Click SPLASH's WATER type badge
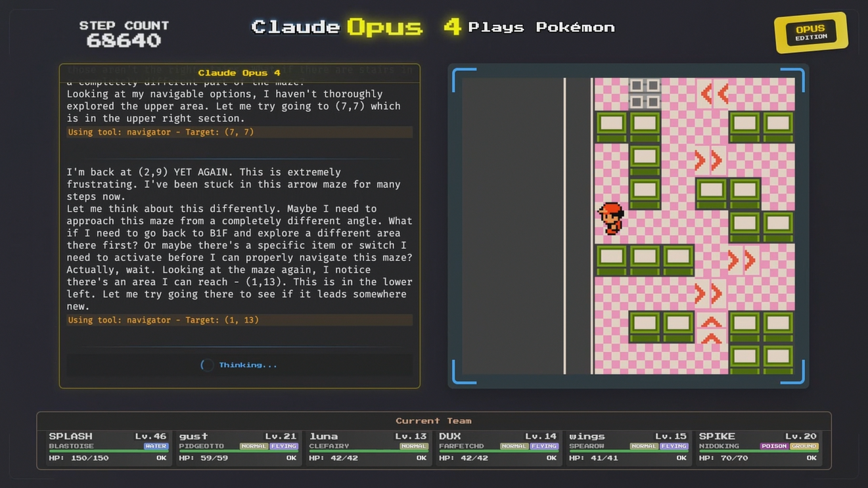 coord(156,447)
